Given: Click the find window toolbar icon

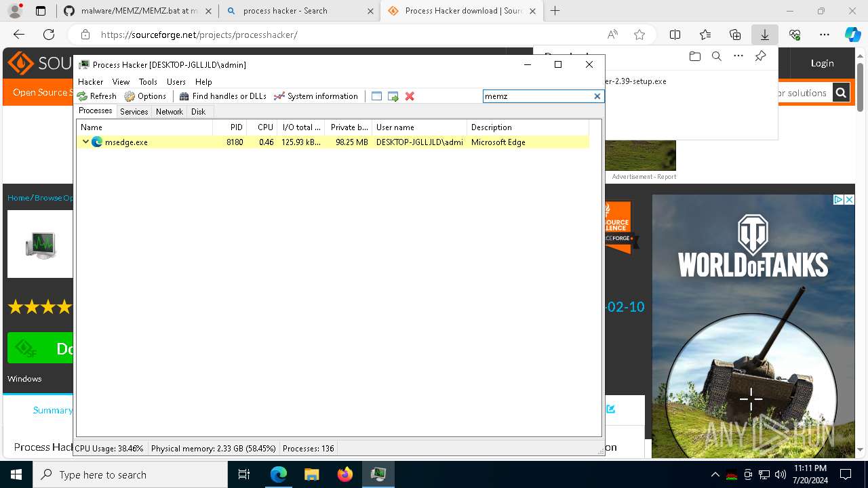Looking at the screenshot, I should 377,96.
